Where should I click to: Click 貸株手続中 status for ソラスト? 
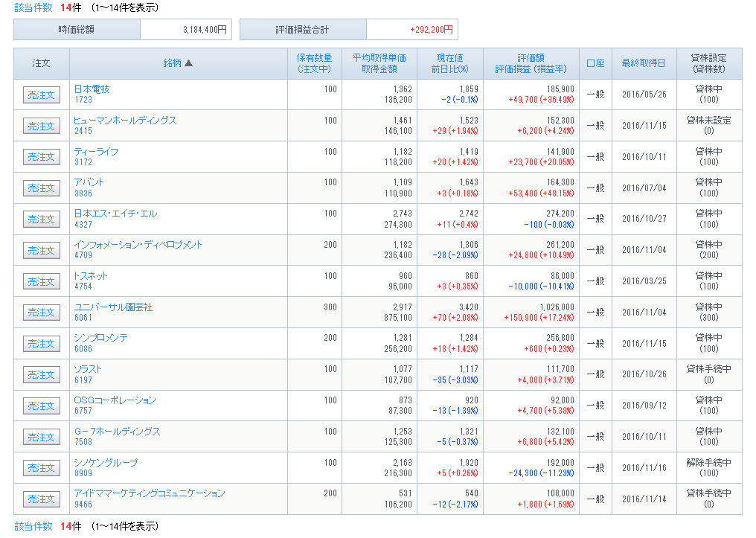coord(708,369)
